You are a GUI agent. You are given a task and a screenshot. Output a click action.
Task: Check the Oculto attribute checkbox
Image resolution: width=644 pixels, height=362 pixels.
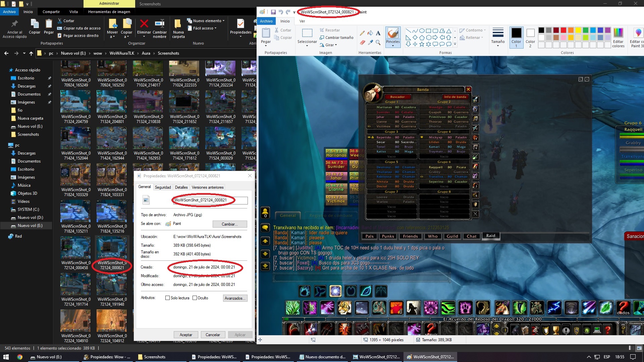(x=195, y=298)
